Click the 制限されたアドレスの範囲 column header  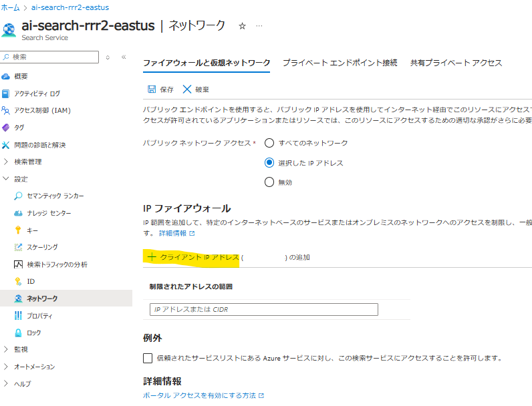coord(190,286)
